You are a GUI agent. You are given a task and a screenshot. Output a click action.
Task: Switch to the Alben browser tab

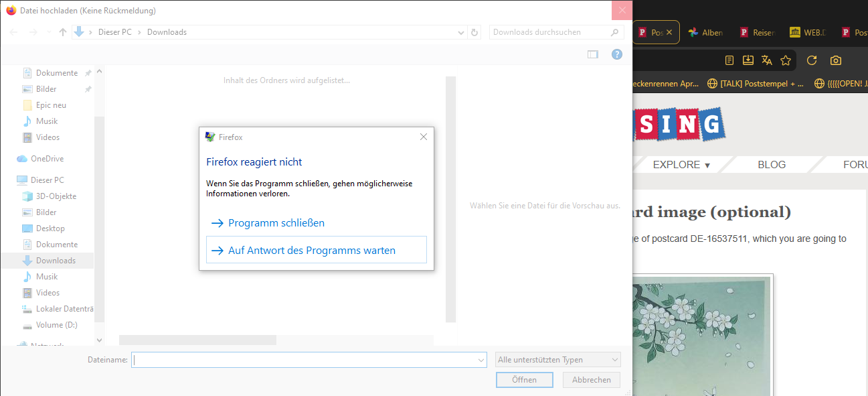[x=705, y=32]
